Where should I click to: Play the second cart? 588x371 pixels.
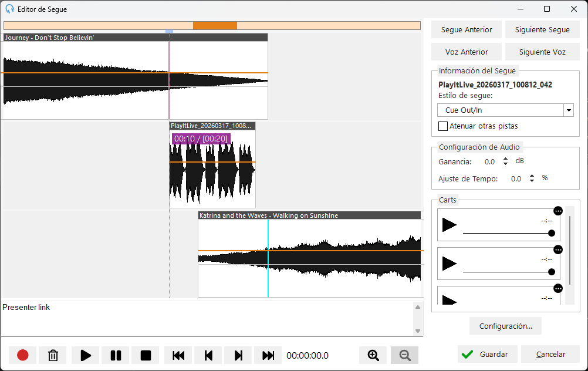[x=450, y=264]
